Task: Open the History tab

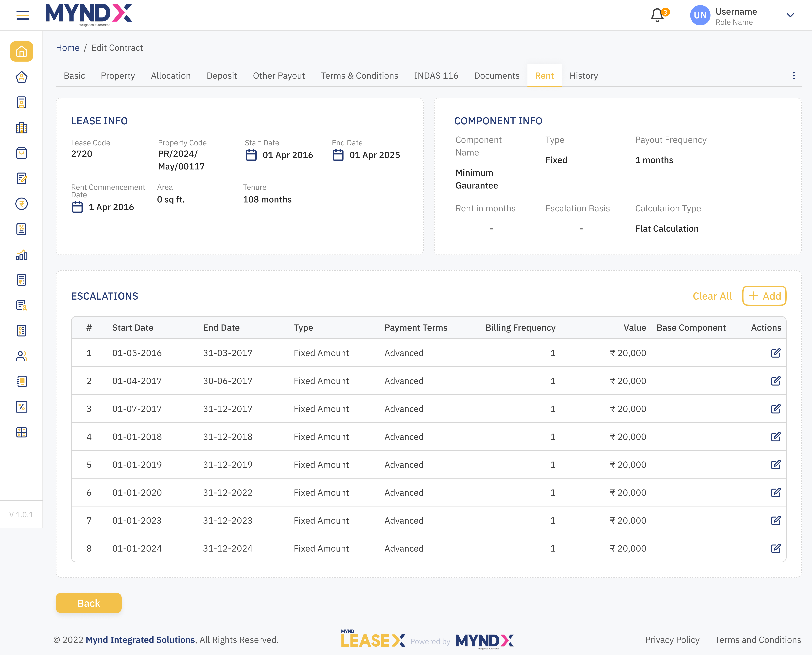Action: pos(583,76)
